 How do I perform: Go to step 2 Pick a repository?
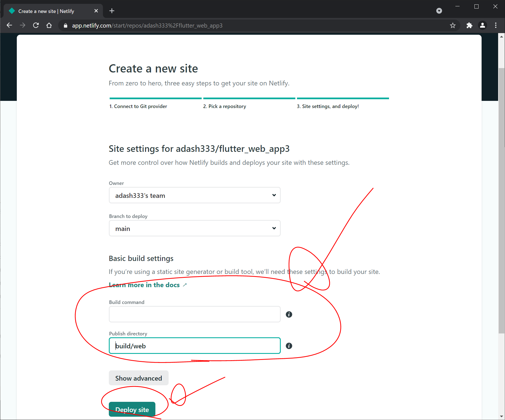point(225,106)
